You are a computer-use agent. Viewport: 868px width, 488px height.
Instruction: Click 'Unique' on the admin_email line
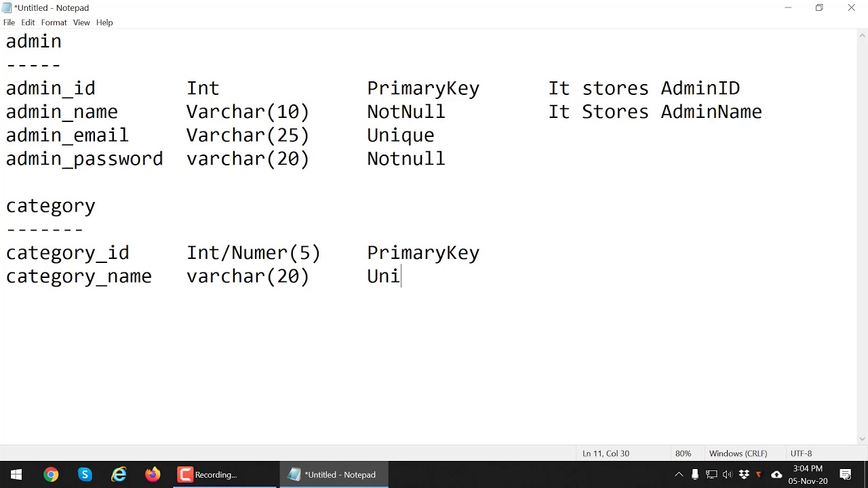(401, 136)
